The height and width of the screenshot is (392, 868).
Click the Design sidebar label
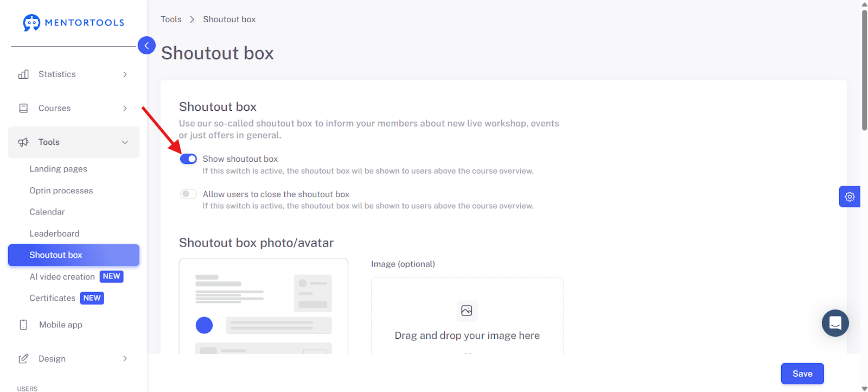point(52,359)
